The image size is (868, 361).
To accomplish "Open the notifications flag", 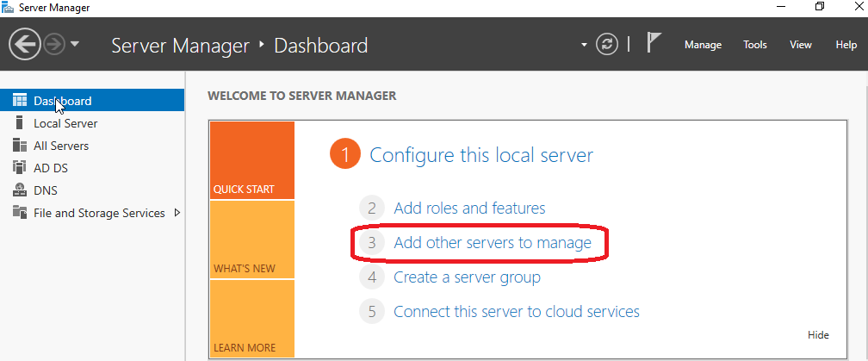I will point(654,44).
